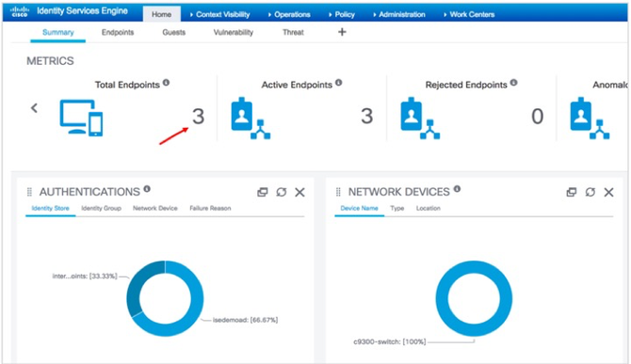Click the Active Endpoints badge icon

tap(251, 119)
